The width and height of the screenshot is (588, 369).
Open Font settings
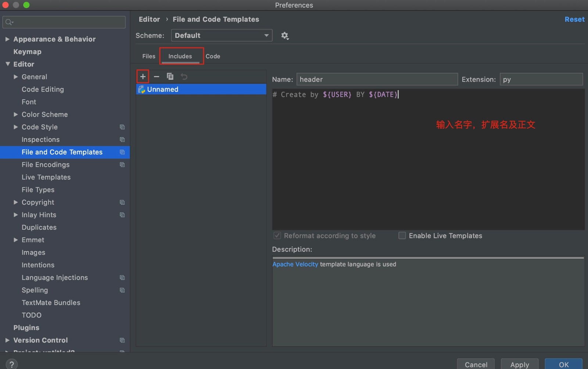click(29, 102)
